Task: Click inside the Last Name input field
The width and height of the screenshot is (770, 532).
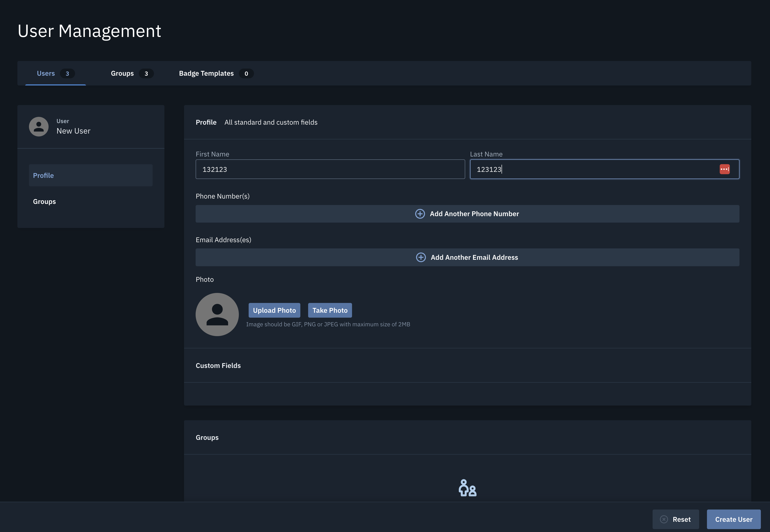Action: [584, 169]
